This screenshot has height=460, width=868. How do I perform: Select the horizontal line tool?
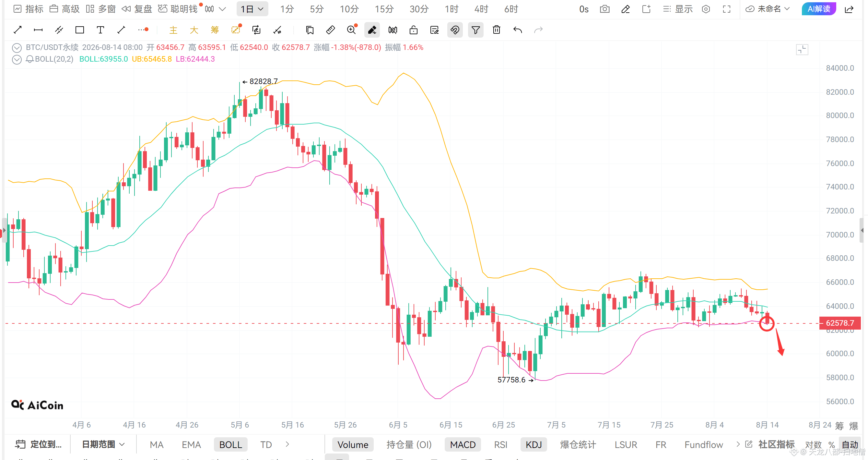(38, 30)
